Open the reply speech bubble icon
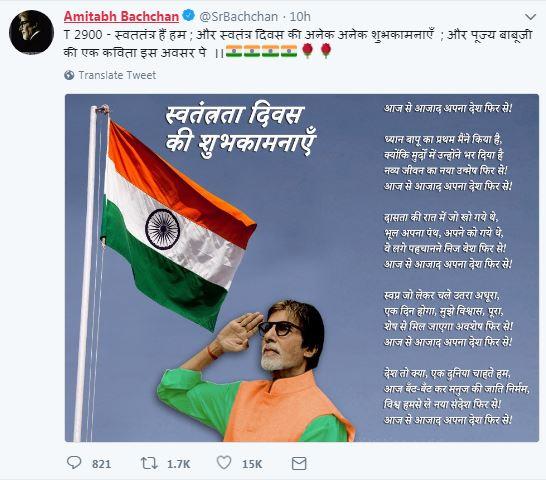This screenshot has height=480, width=546. point(74,463)
